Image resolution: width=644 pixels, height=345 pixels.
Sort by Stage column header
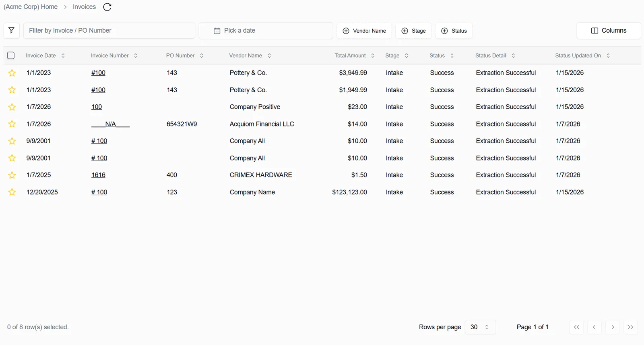coord(396,56)
